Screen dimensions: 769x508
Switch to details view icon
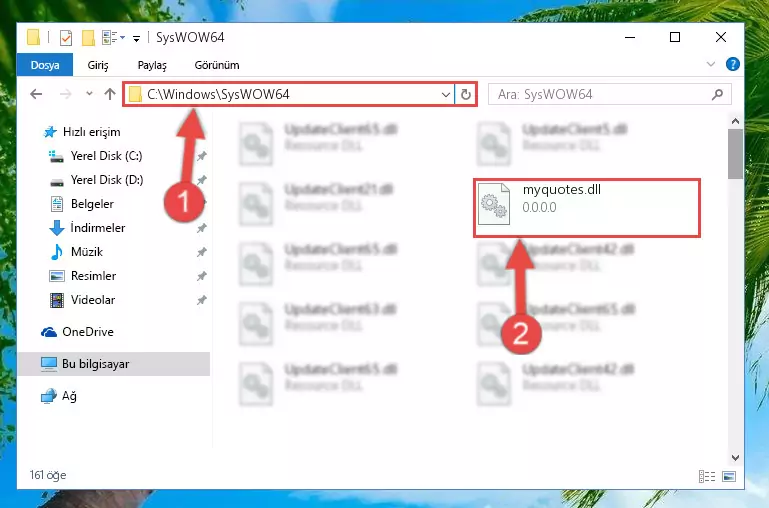coord(707,476)
